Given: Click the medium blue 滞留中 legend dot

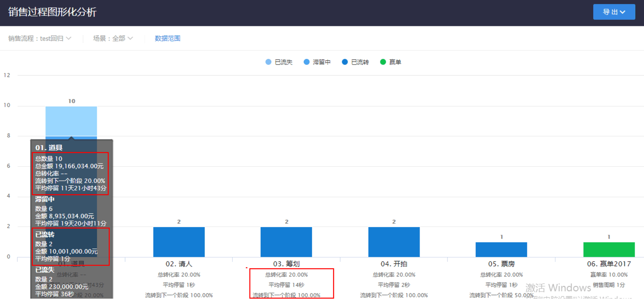Looking at the screenshot, I should click(306, 62).
